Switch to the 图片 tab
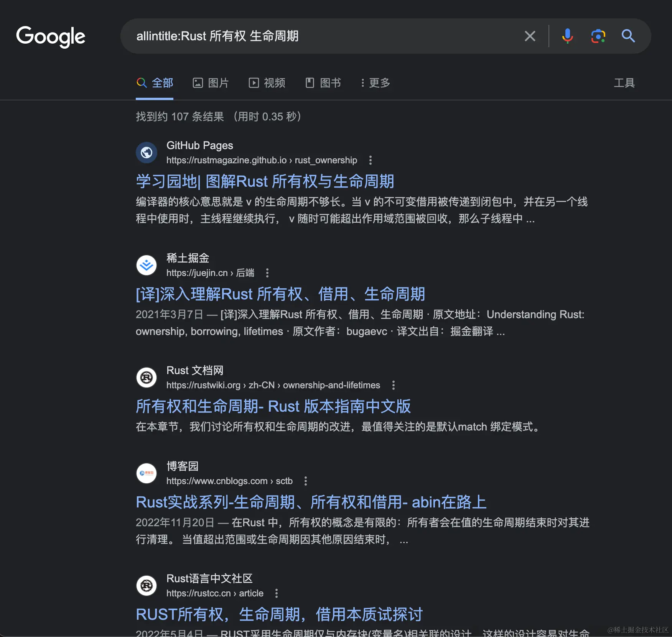This screenshot has width=672, height=637. (x=211, y=83)
